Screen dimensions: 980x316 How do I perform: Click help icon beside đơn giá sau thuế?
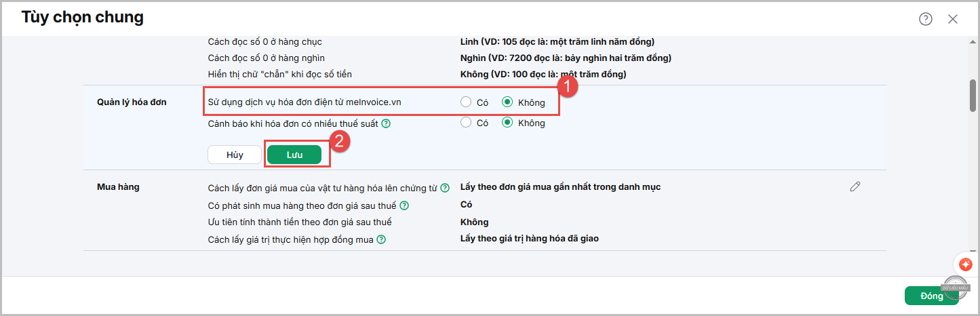404,205
